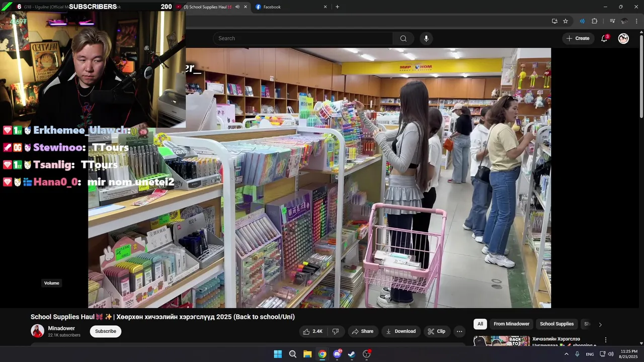This screenshot has width=644, height=362.
Task: Click into the YouTube Search field
Action: pyautogui.click(x=303, y=39)
